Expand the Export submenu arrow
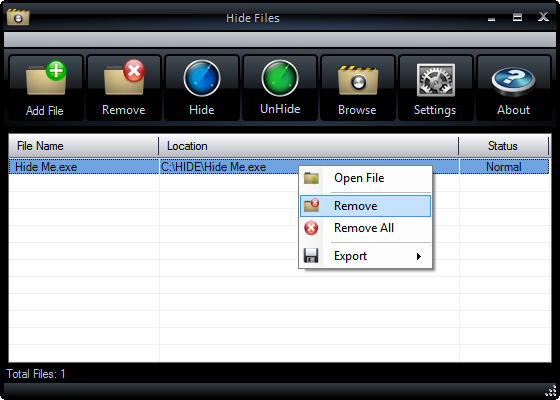The height and width of the screenshot is (400, 560). point(419,256)
